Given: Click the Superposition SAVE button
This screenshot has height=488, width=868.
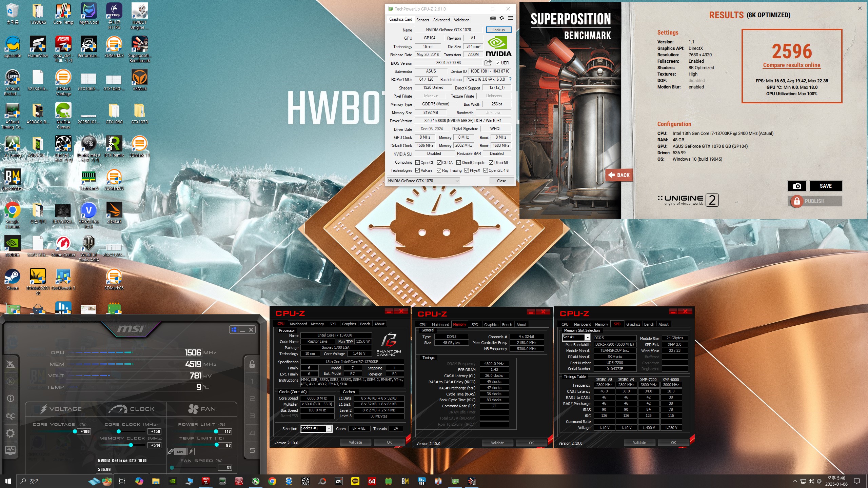Looking at the screenshot, I should [x=826, y=186].
